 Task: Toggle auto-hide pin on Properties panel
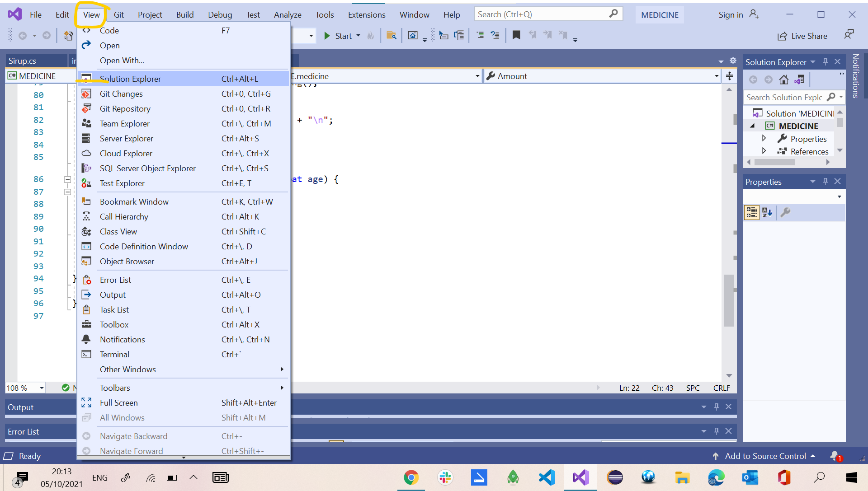[x=826, y=182]
